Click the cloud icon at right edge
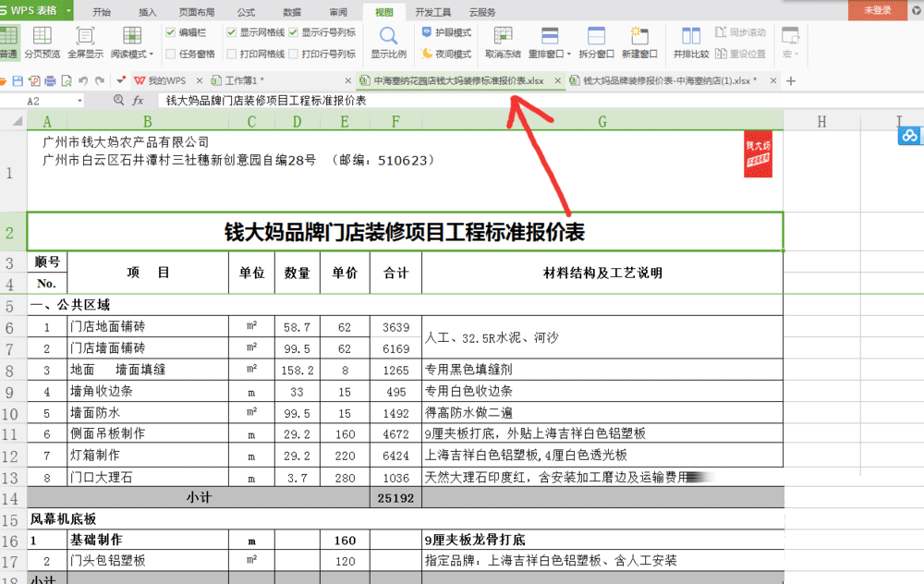 910,136
